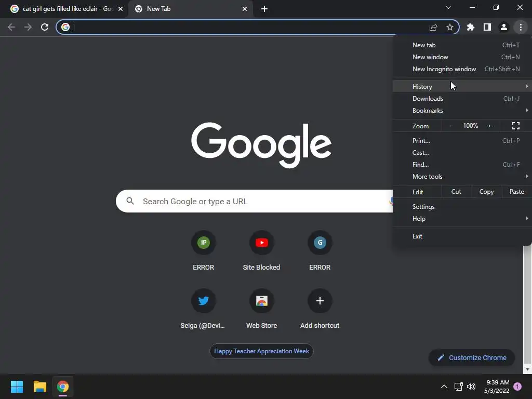Open Downloads from the menu
The height and width of the screenshot is (399, 532).
(x=462, y=99)
